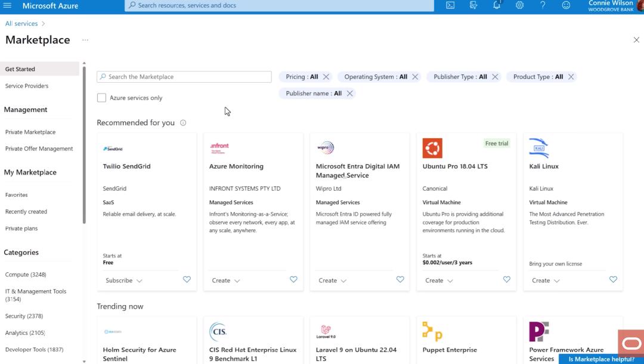644x364 pixels.
Task: Open portal settings gear
Action: tap(519, 5)
